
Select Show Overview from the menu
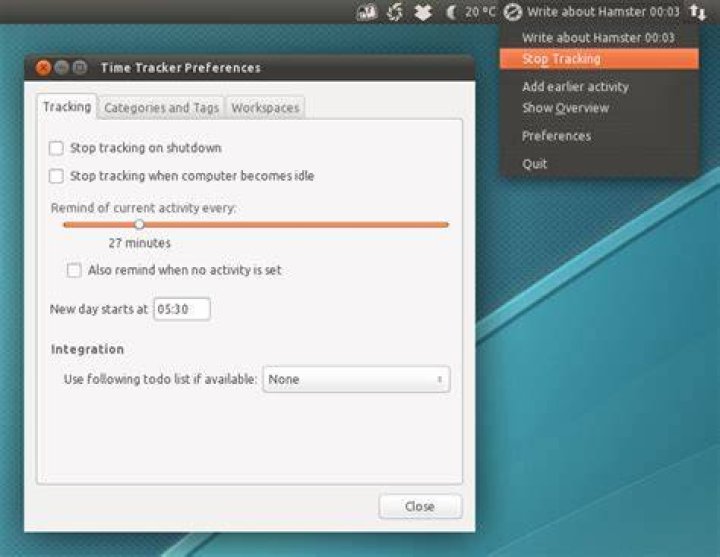599,108
